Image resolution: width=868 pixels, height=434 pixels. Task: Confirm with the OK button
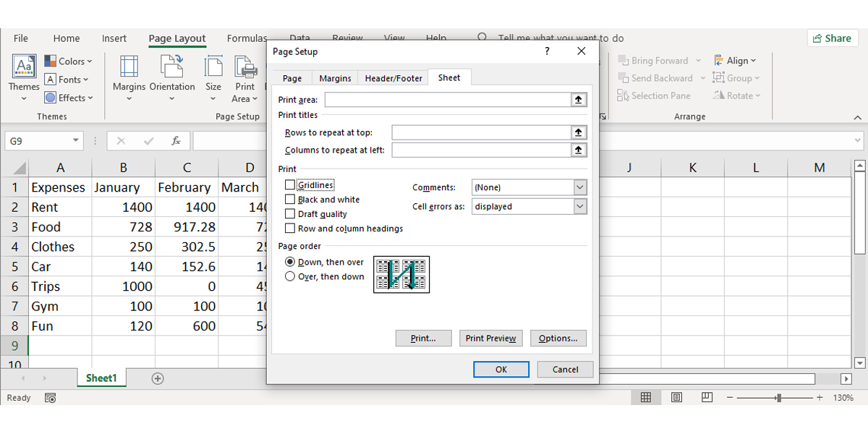[x=501, y=369]
